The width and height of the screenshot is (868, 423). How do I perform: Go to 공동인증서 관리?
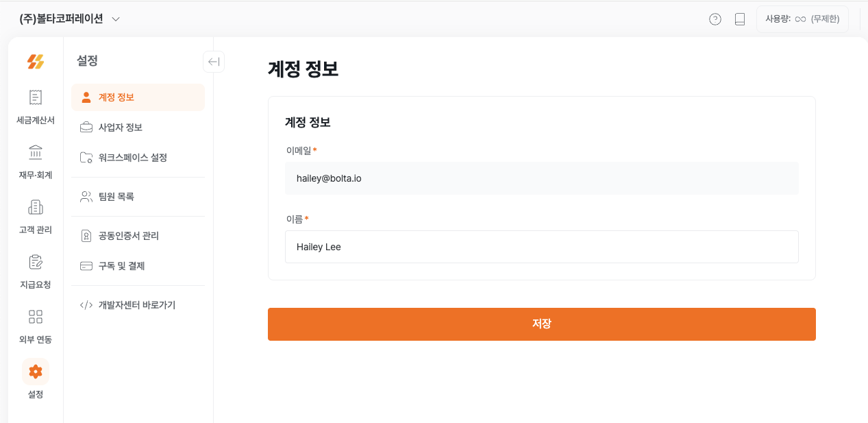138,236
